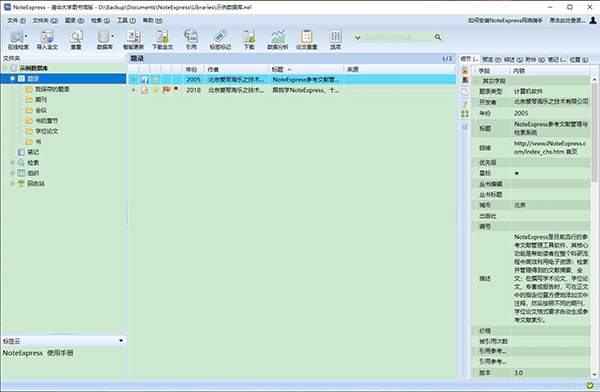Toggle the grey dot marker on the 2005 row
The image size is (600, 392).
point(134,80)
